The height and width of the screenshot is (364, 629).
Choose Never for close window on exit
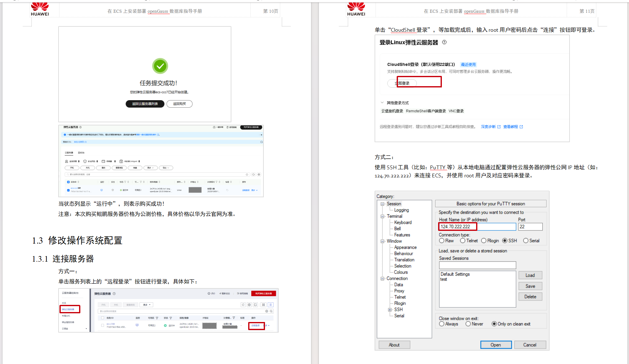coord(468,324)
